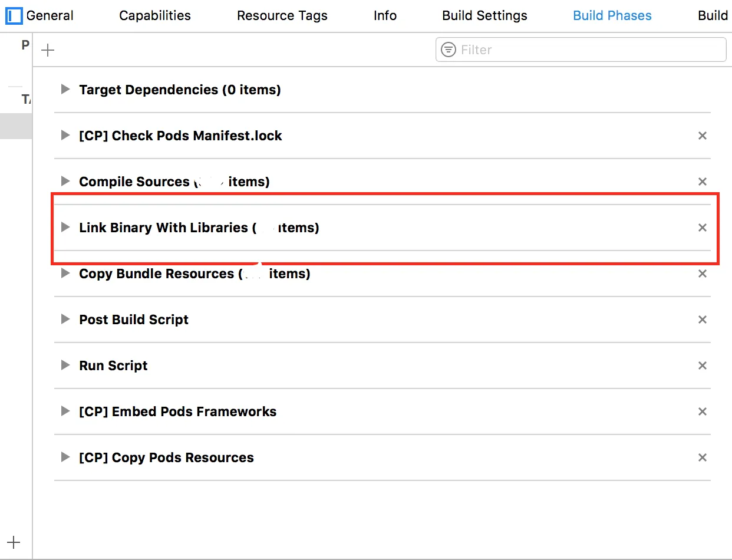
Task: Expand the Copy Pods Resources phase
Action: pos(65,457)
